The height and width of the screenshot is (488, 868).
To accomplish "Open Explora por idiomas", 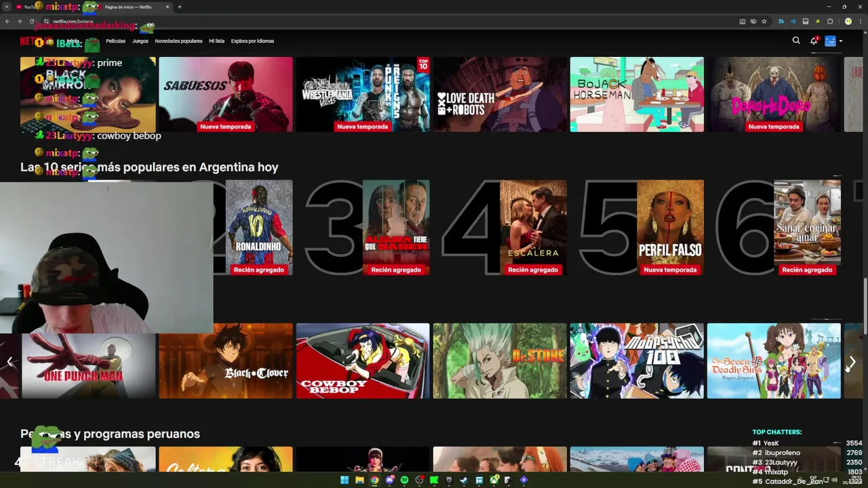I will [x=252, y=41].
